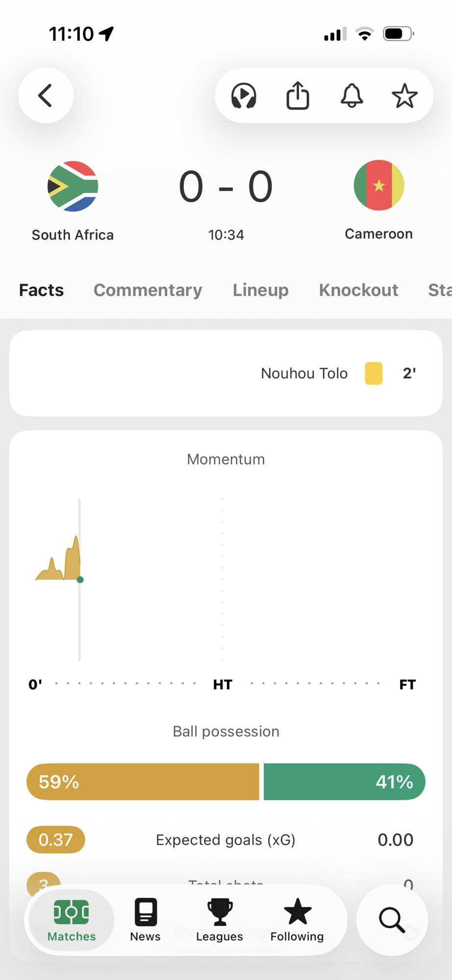This screenshot has width=452, height=980.
Task: Open the Leagues trophy tab
Action: (x=220, y=920)
